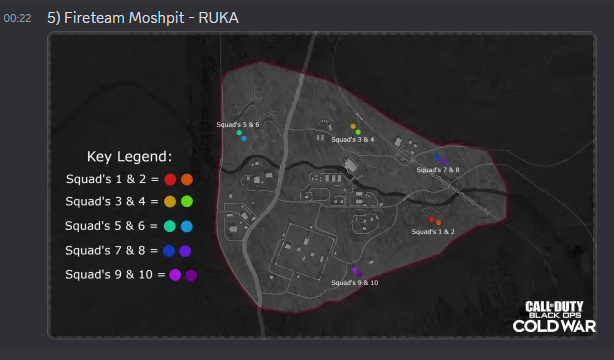
Task: Select the message text "5) Fireteam Moshpit - RUKA"
Action: (143, 18)
